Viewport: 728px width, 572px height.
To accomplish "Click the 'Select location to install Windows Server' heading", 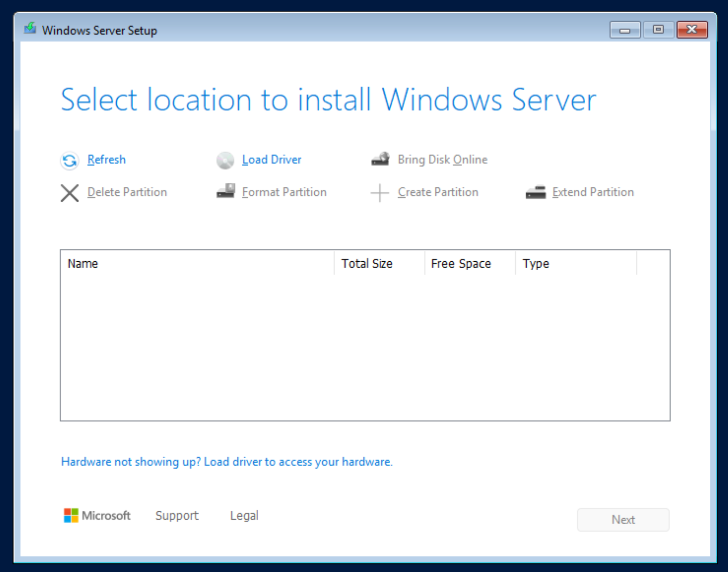I will pos(329,100).
